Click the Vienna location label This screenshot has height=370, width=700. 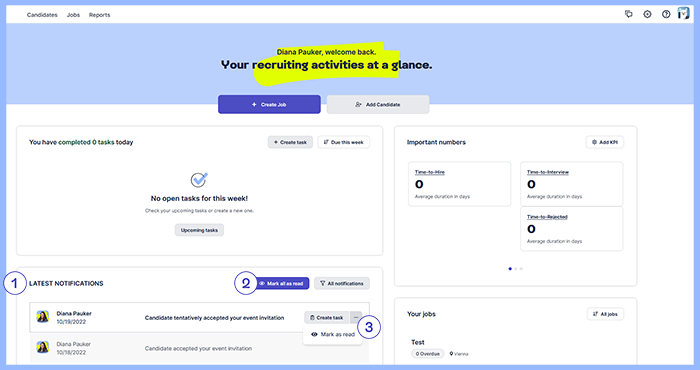pos(458,354)
